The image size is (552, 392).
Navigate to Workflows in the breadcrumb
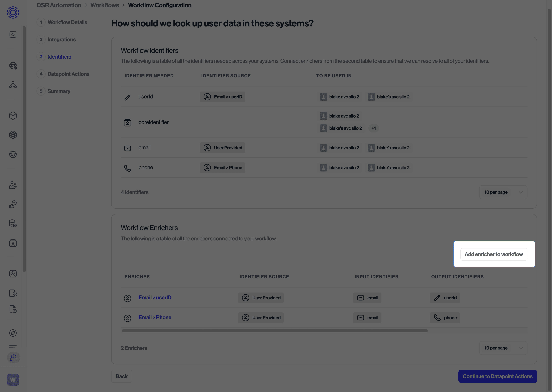pos(104,5)
